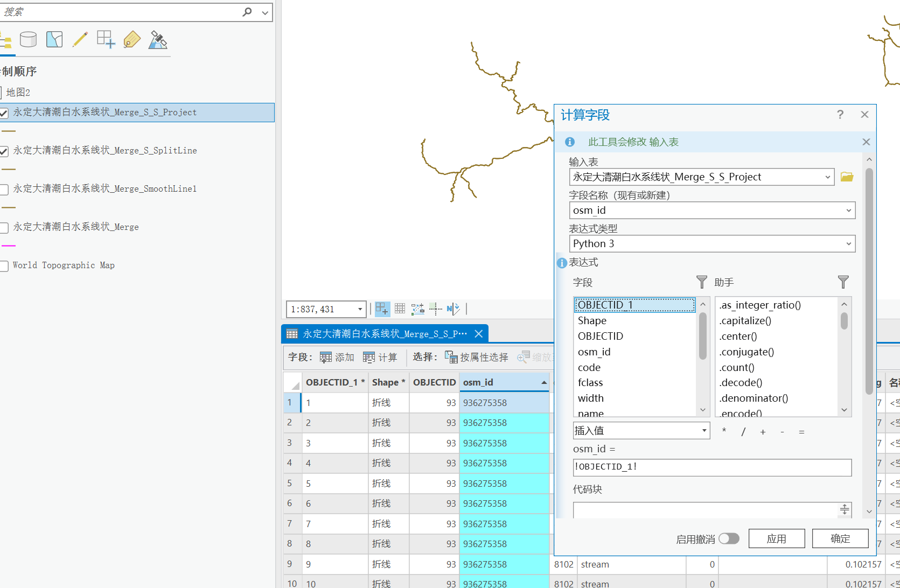Filter the fields list funnel icon

point(701,282)
